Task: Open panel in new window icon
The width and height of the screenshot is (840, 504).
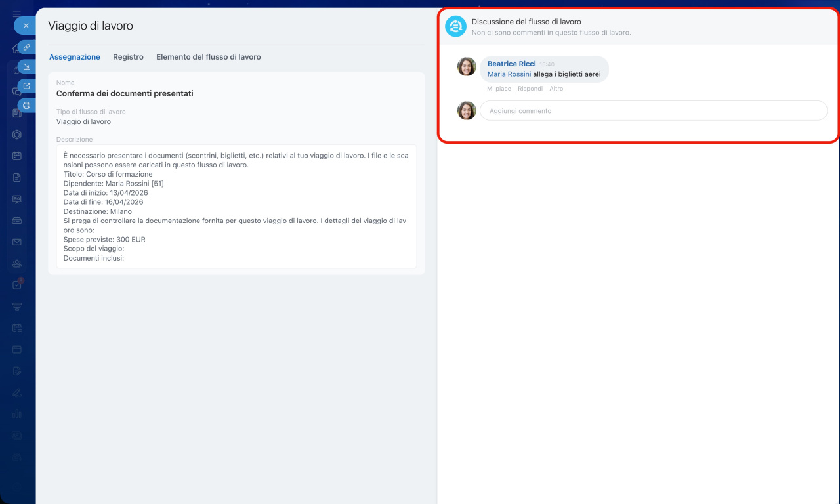Action: pos(26,86)
